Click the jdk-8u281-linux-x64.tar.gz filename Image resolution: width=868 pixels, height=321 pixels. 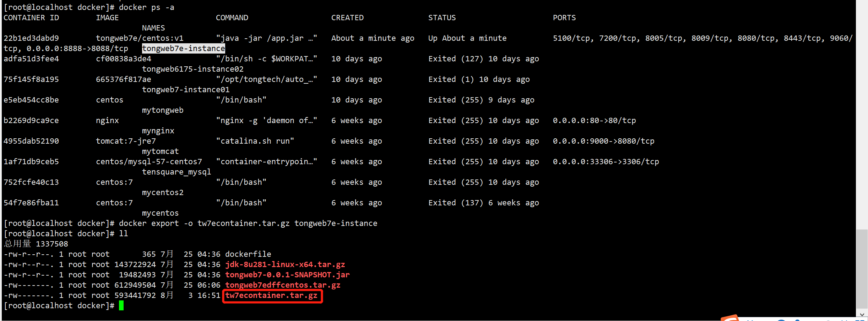pyautogui.click(x=286, y=264)
